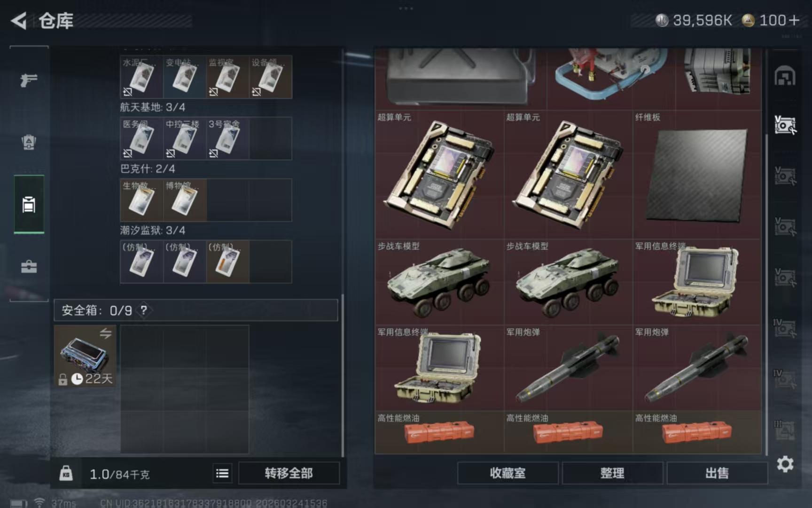Go back using the arrow beside 仓库
This screenshot has width=812, height=508.
click(x=19, y=21)
